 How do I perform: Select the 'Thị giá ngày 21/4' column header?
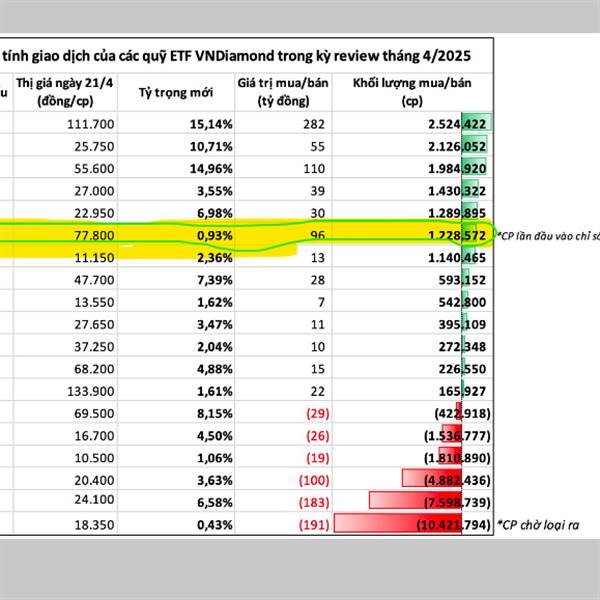pyautogui.click(x=65, y=92)
